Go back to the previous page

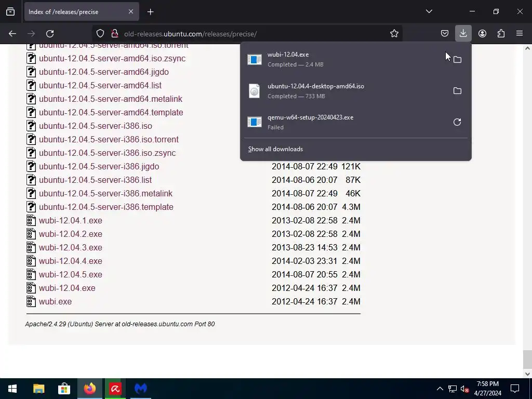(x=12, y=34)
